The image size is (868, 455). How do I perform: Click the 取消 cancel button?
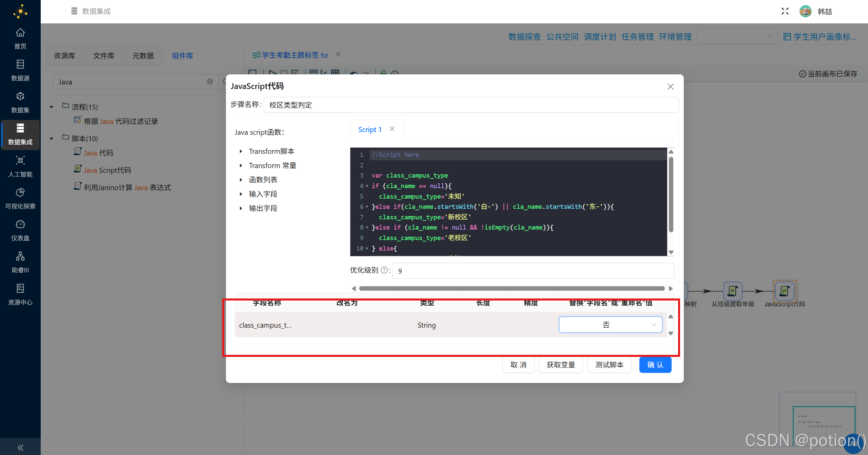(x=518, y=365)
